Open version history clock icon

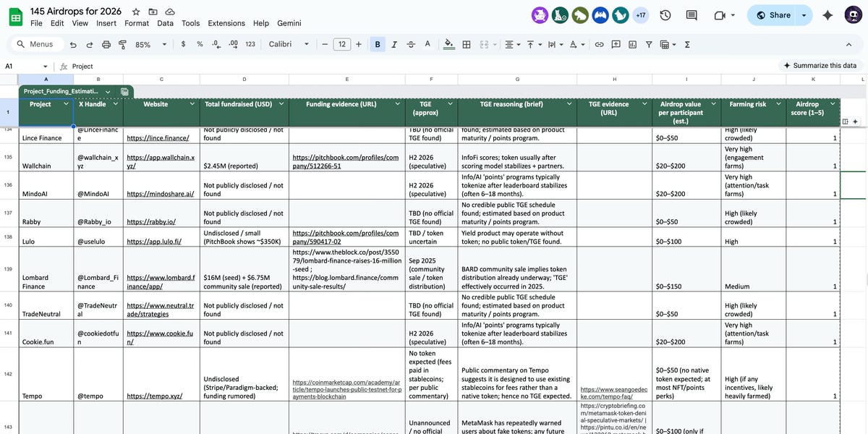[x=665, y=15]
